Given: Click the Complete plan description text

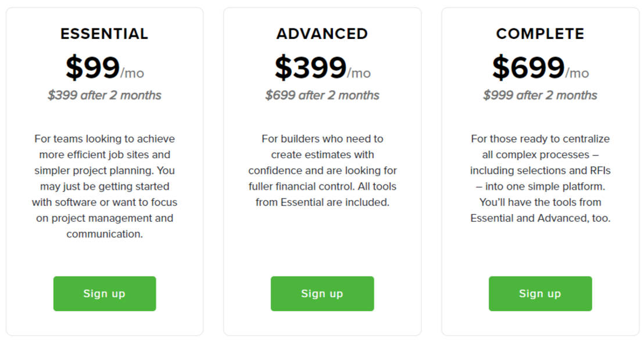Looking at the screenshot, I should (x=540, y=179).
